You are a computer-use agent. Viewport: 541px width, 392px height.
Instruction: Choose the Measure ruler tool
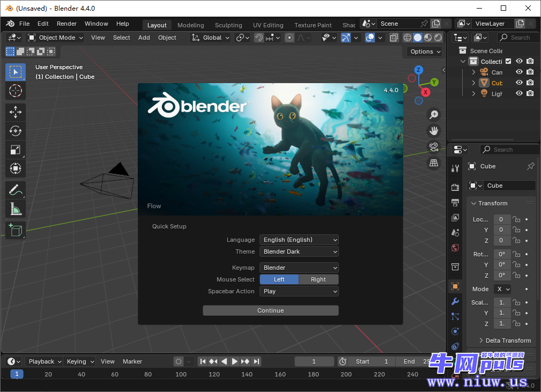(16, 209)
